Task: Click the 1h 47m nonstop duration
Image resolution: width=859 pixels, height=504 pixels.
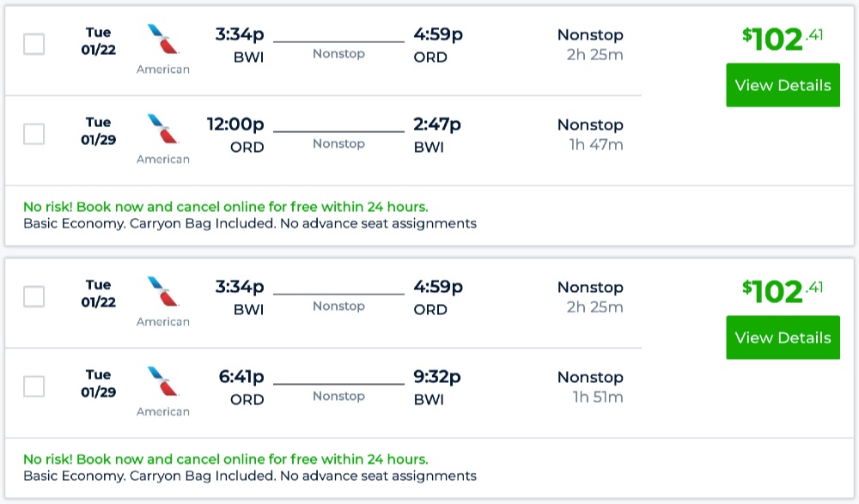Action: [x=595, y=144]
